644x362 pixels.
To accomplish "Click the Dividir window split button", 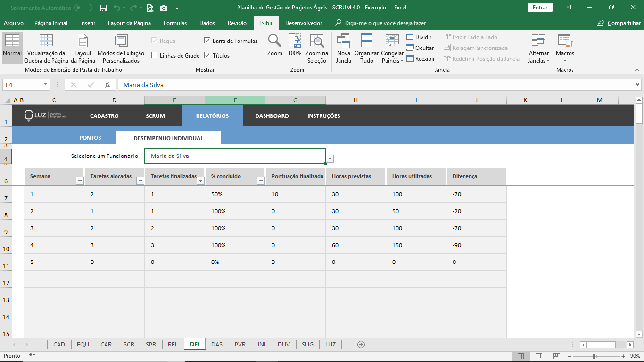I will (419, 37).
